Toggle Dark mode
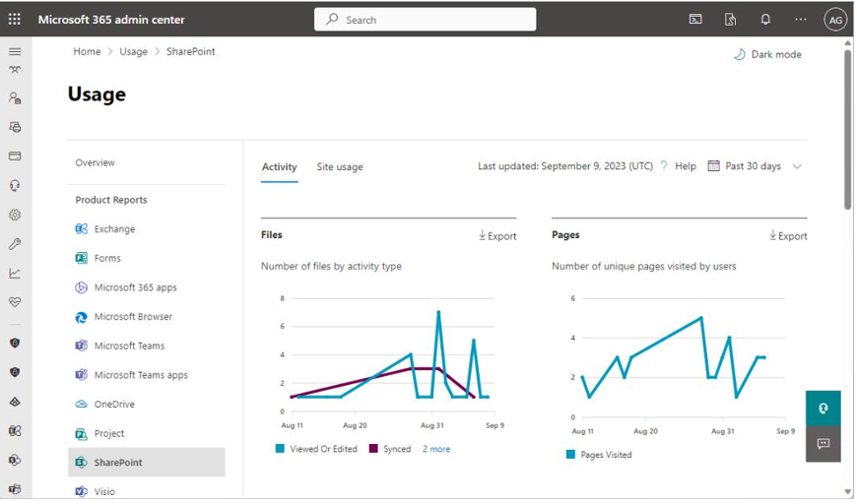 (767, 54)
